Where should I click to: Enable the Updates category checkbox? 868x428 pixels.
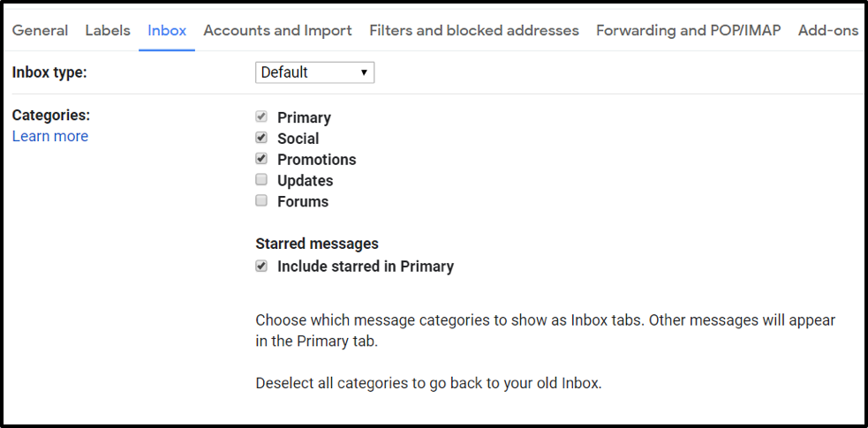[261, 180]
